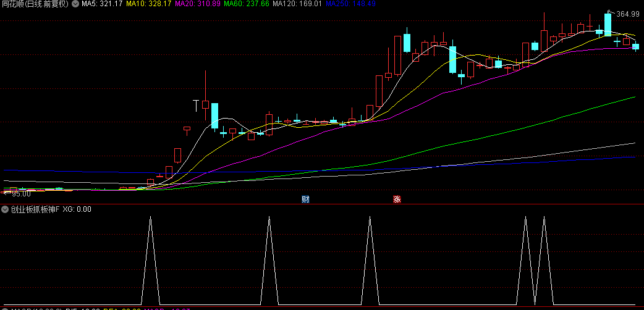The image size is (644, 310).
Task: Open dropdown next to 同花顺(日线.前复权) title
Action: [75, 4]
